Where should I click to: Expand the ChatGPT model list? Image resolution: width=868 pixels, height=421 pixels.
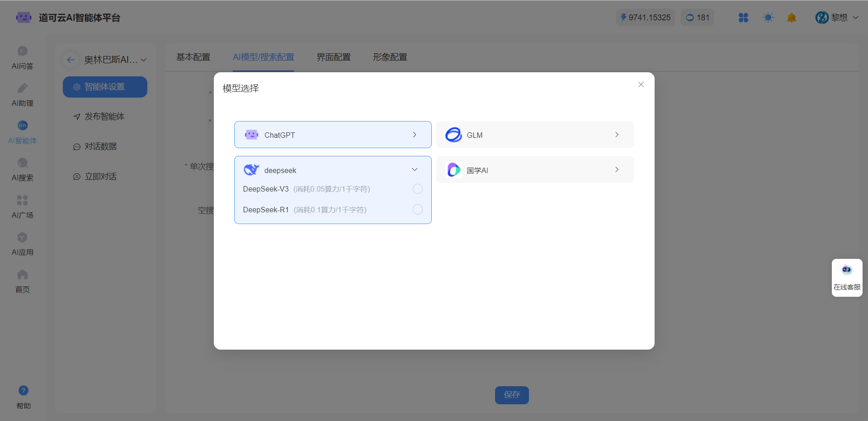333,135
